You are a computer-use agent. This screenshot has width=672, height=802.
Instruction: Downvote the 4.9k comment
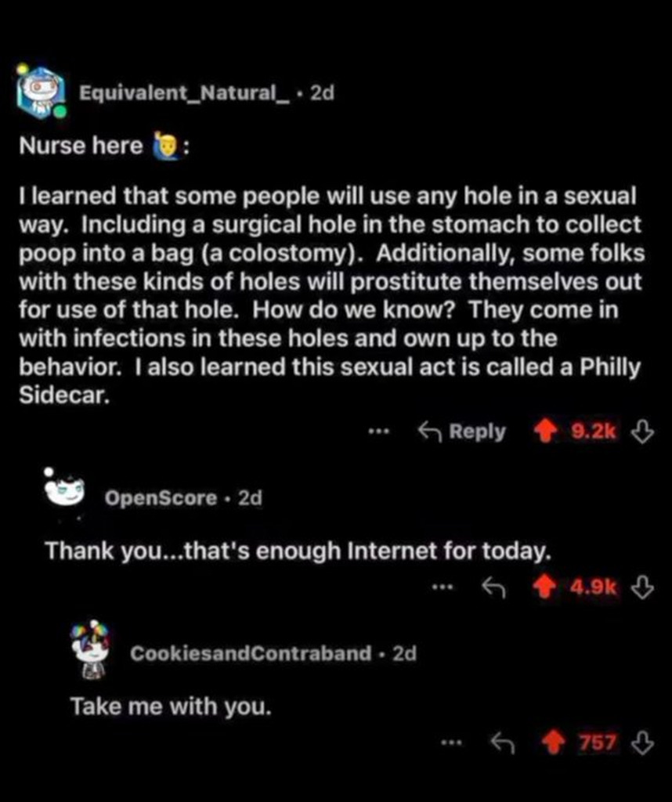[x=642, y=587]
